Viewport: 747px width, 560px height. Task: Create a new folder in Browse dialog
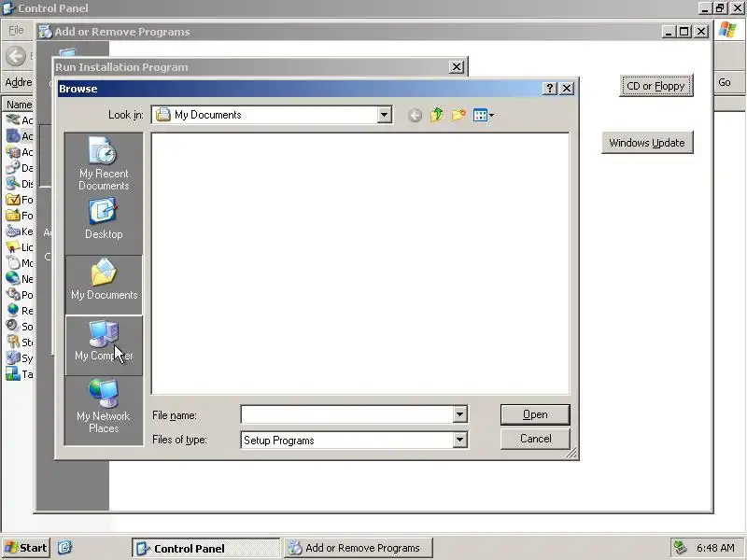(x=458, y=115)
